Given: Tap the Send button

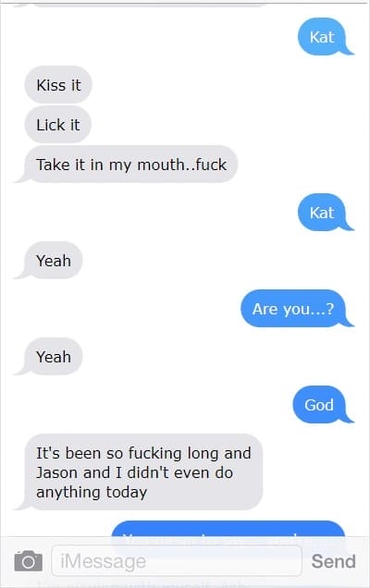Looking at the screenshot, I should point(333,561).
